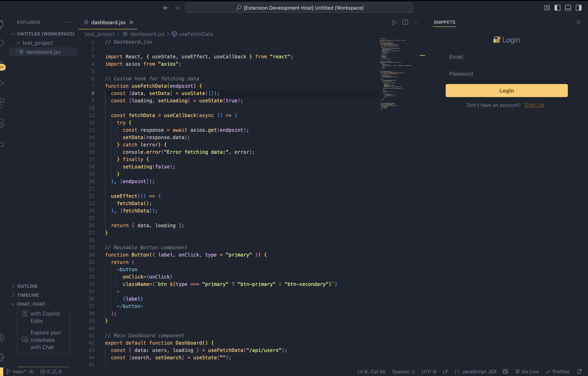Click the Split Editor icon
Image resolution: width=588 pixels, height=376 pixels.
click(405, 22)
